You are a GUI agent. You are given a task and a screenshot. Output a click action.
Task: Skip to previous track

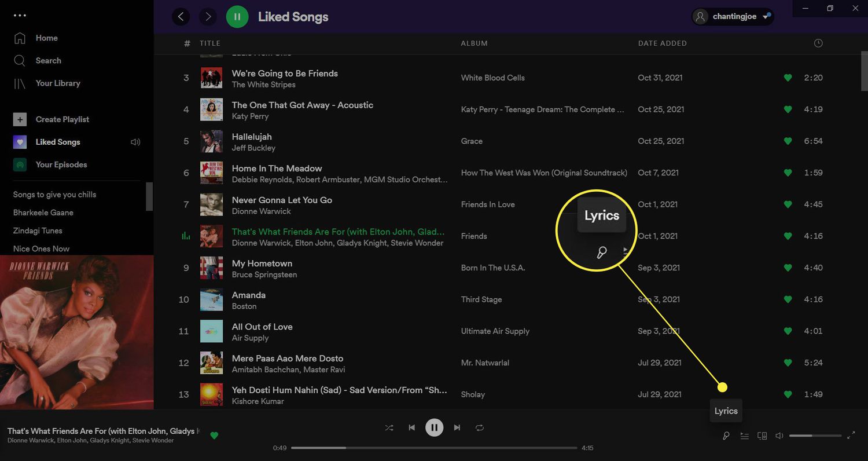click(x=411, y=427)
